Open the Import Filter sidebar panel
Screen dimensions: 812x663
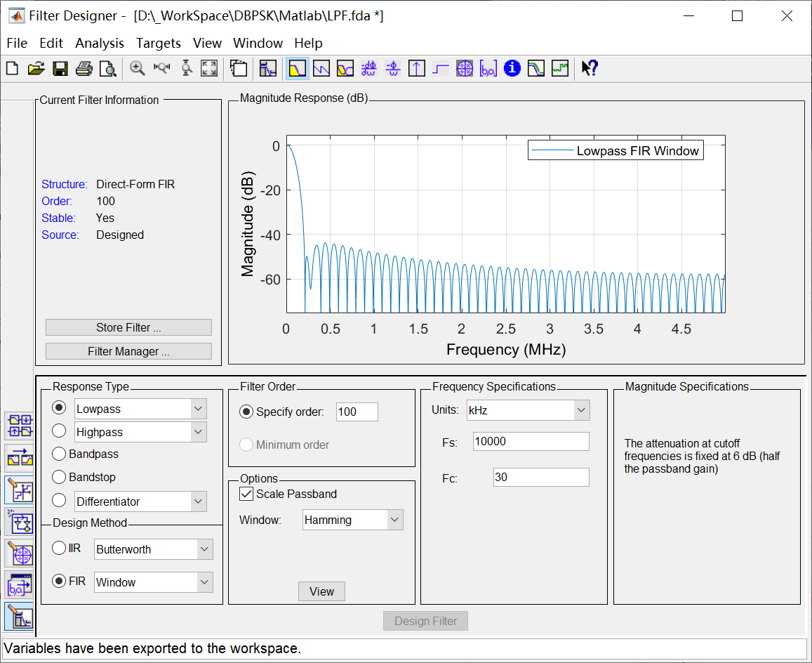coord(20,585)
